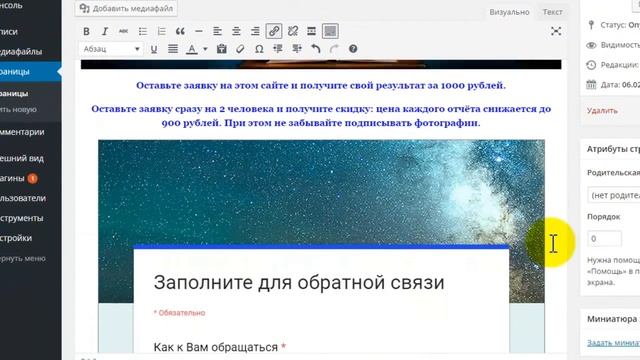
Task: Enter distraction-free fullscreen mode
Action: click(x=556, y=31)
